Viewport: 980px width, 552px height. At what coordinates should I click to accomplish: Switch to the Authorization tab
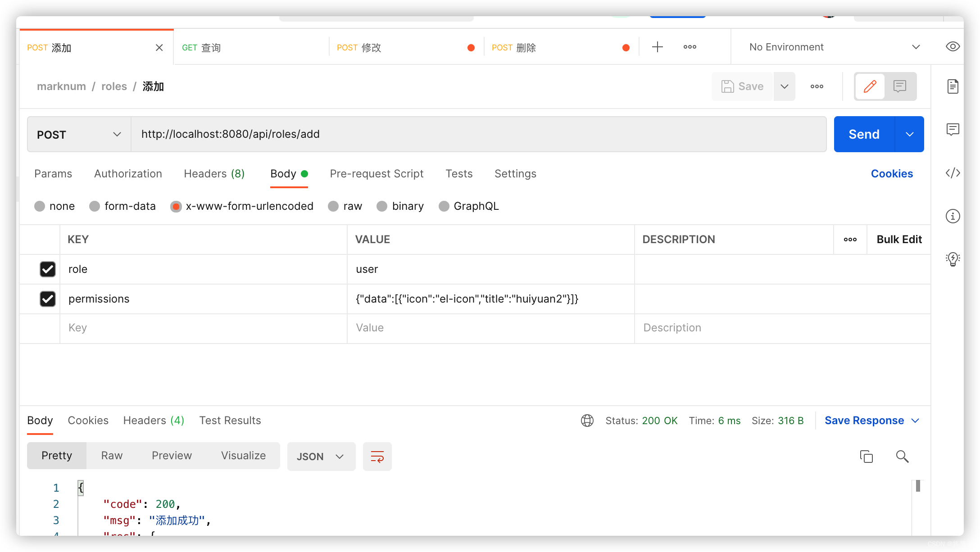[x=128, y=173]
